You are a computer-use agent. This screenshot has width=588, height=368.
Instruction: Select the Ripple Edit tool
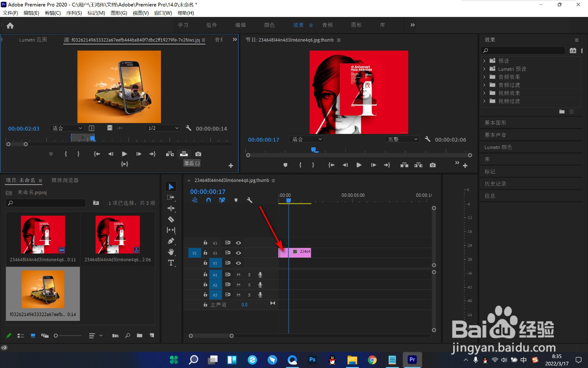[171, 208]
